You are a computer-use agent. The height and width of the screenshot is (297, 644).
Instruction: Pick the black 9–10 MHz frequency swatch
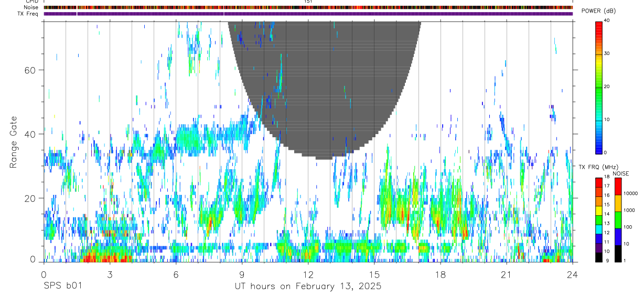[x=599, y=257]
